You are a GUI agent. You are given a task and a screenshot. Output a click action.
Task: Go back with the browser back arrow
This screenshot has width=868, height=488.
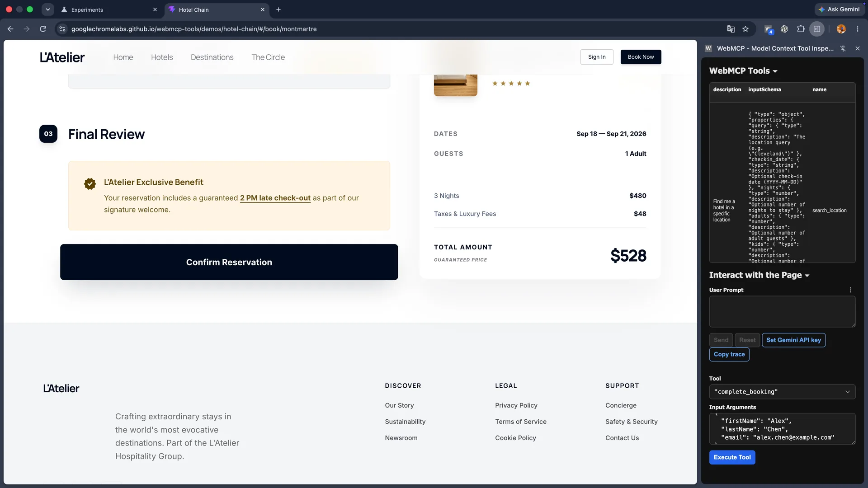tap(10, 29)
